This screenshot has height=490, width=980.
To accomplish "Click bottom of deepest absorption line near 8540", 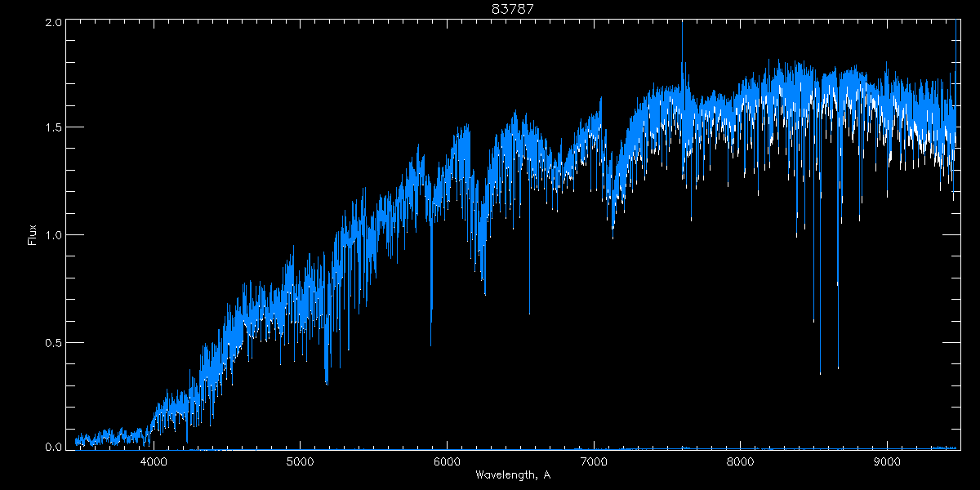I will tap(820, 373).
